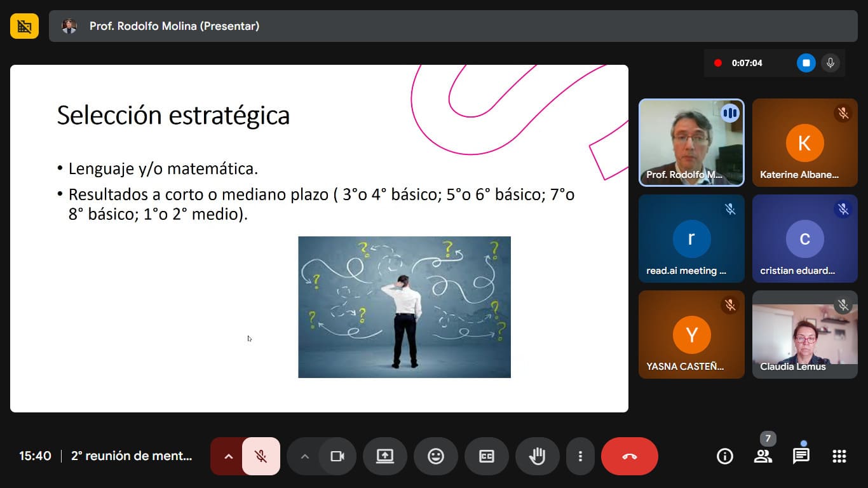This screenshot has width=868, height=488.
Task: Expand audio settings chevron beside microphone
Action: tap(228, 456)
